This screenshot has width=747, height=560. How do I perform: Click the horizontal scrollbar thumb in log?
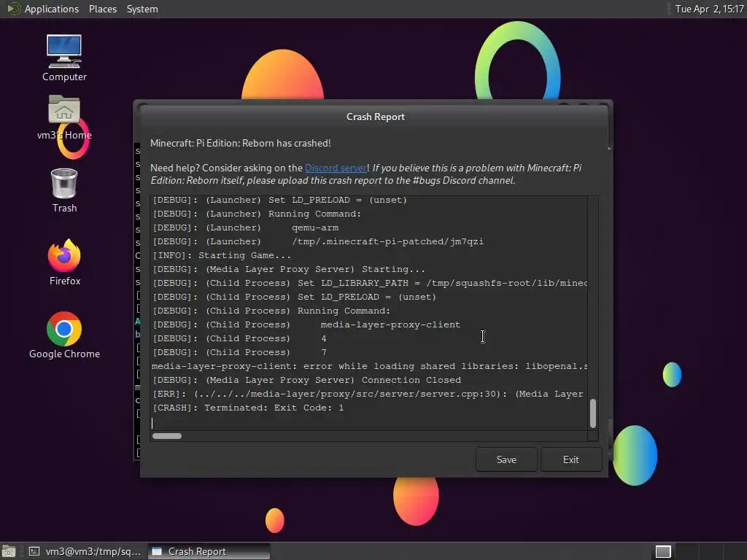pyautogui.click(x=167, y=436)
